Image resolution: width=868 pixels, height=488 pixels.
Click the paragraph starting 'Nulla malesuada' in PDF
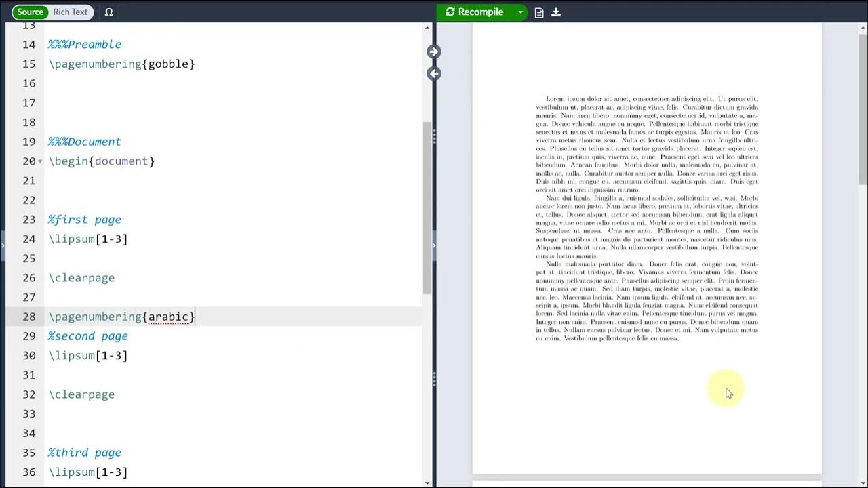[x=647, y=301]
